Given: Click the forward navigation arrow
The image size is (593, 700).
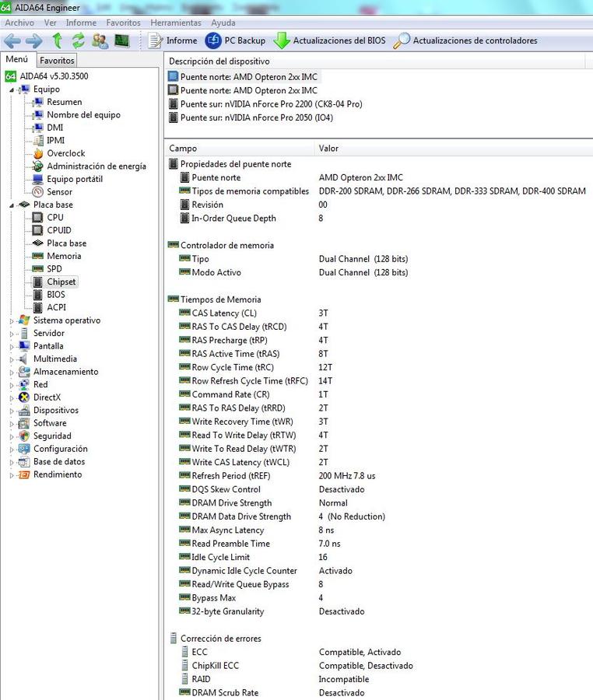Looking at the screenshot, I should click(33, 40).
